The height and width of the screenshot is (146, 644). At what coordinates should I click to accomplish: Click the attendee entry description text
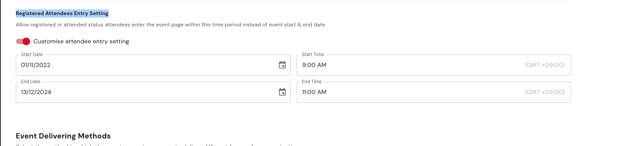tap(170, 25)
